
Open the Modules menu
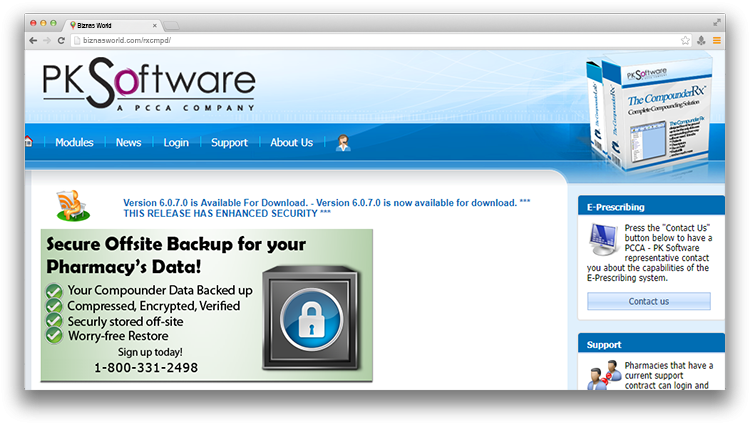pyautogui.click(x=74, y=142)
